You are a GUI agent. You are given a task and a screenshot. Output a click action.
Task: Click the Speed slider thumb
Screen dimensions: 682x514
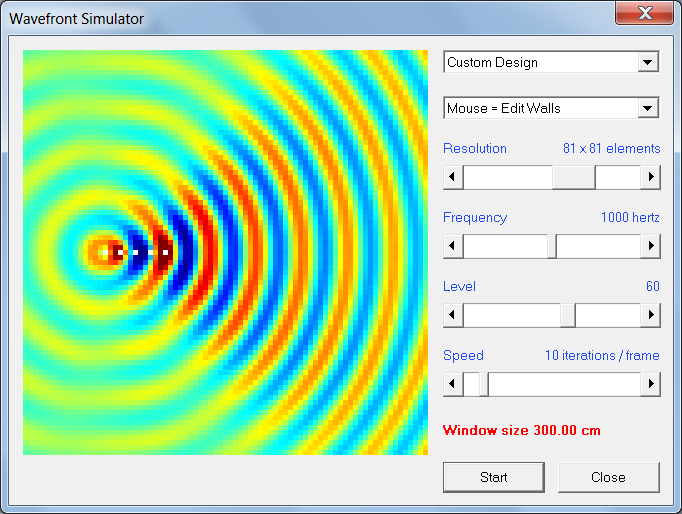click(x=484, y=384)
